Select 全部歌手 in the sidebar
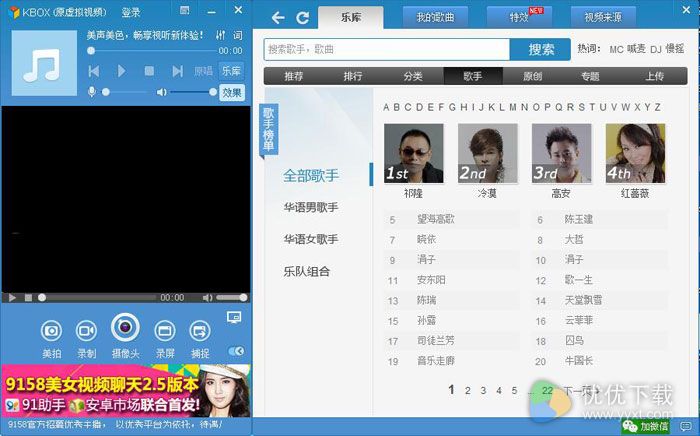This screenshot has width=700, height=436. point(311,175)
